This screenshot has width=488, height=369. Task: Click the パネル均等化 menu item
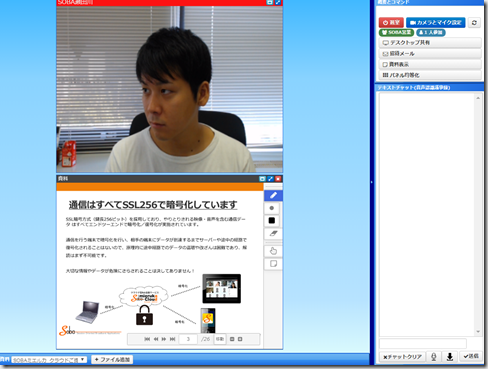coord(430,75)
